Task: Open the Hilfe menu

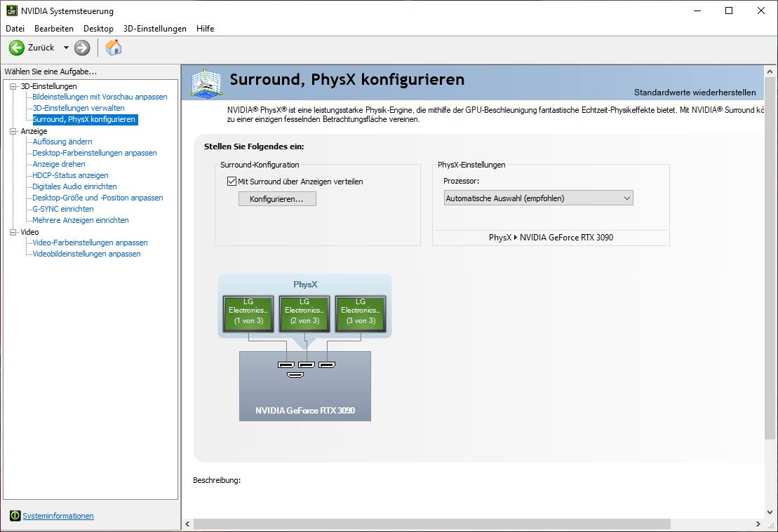Action: tap(205, 29)
